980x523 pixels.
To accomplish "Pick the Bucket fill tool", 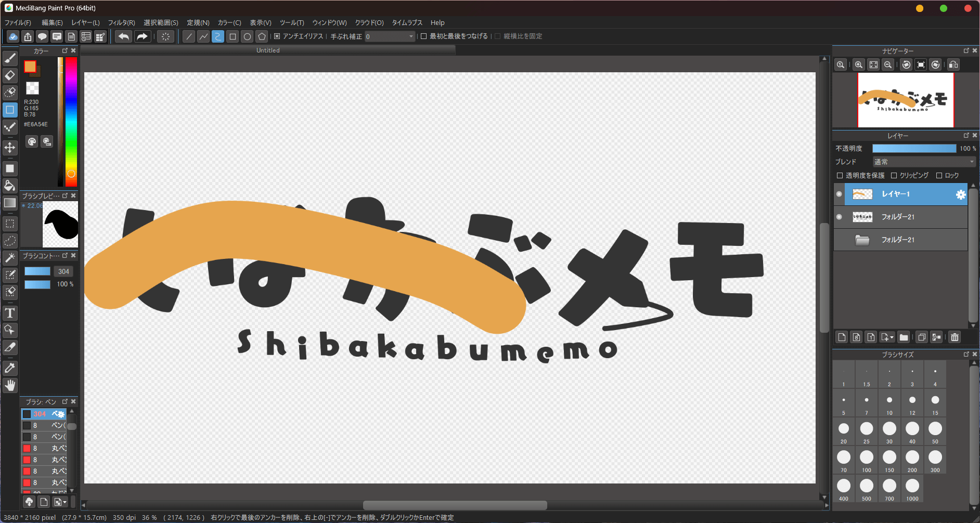I will pyautogui.click(x=10, y=186).
